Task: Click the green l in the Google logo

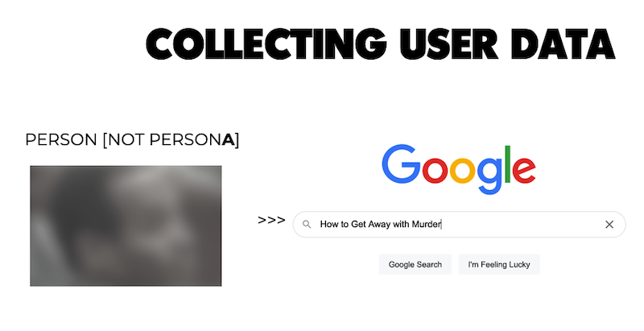Action: [x=508, y=164]
